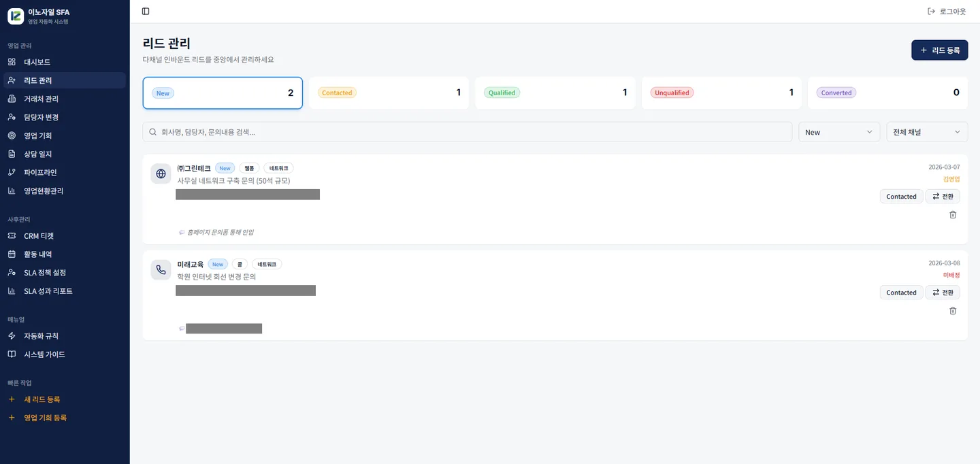Filter leads by the Qualified status card
Screen dimensions: 980x464
tap(555, 93)
